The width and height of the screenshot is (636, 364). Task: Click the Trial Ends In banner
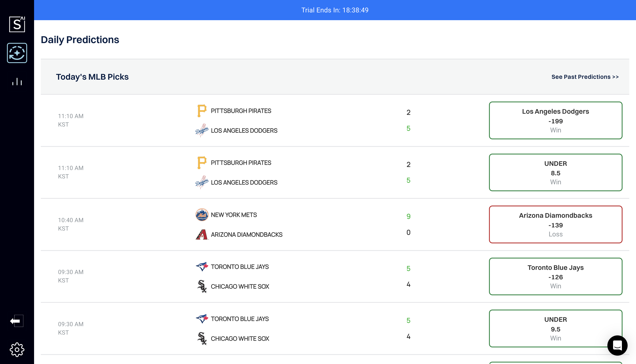335,10
